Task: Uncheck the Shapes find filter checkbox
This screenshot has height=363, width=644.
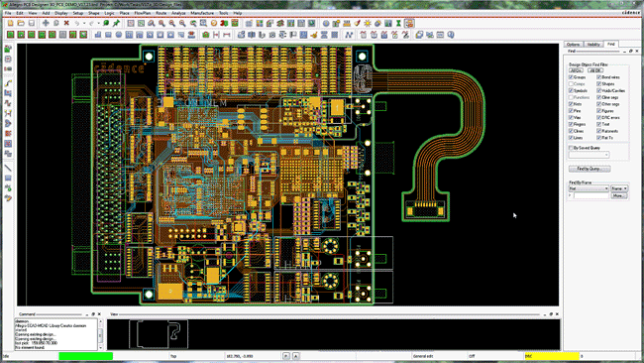Action: pyautogui.click(x=599, y=84)
